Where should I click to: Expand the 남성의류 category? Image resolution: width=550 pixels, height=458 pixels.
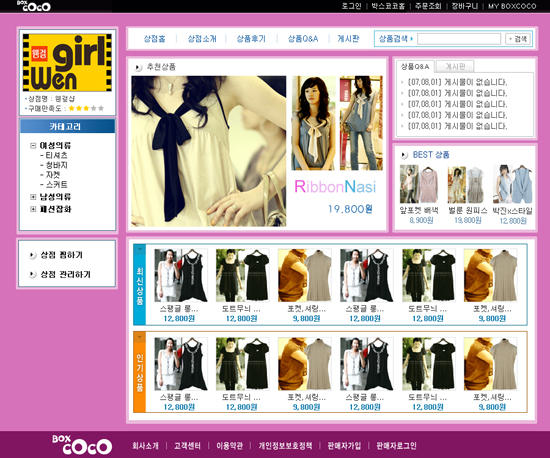pos(33,197)
